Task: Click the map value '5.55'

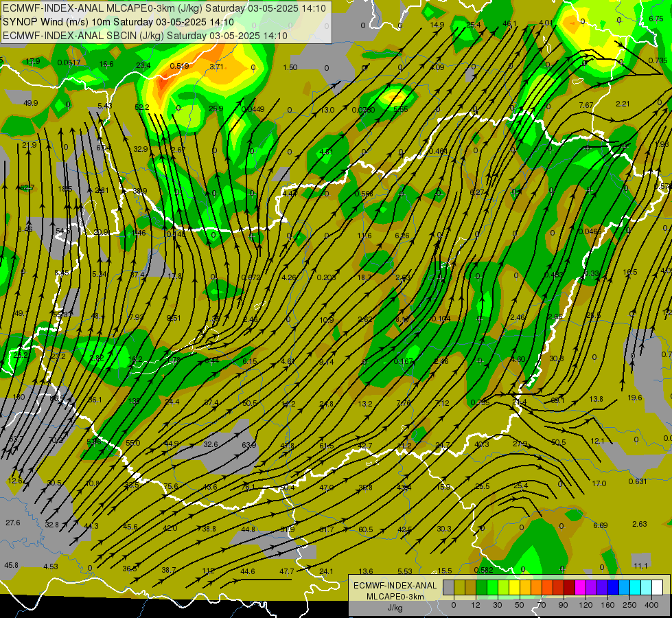Action: 401,109
